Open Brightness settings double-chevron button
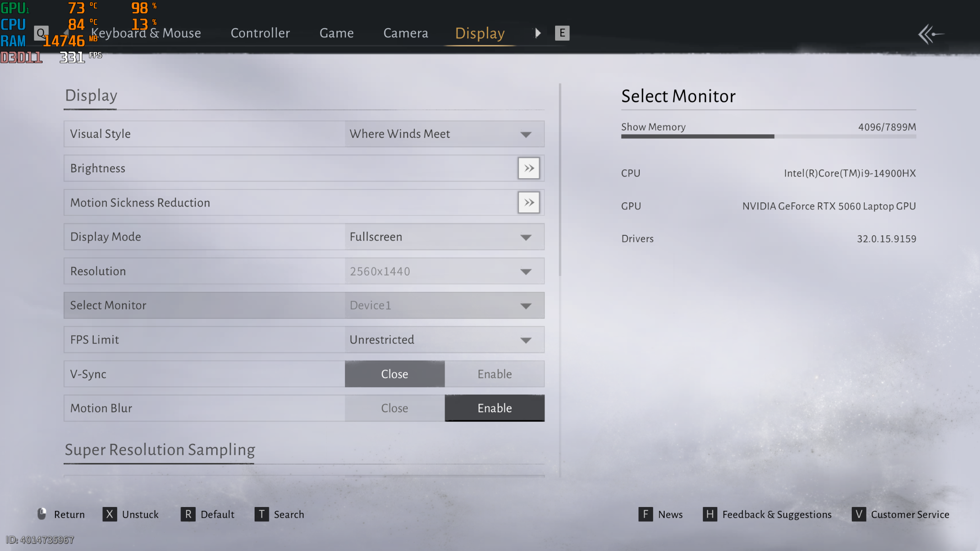This screenshot has height=551, width=980. coord(529,168)
